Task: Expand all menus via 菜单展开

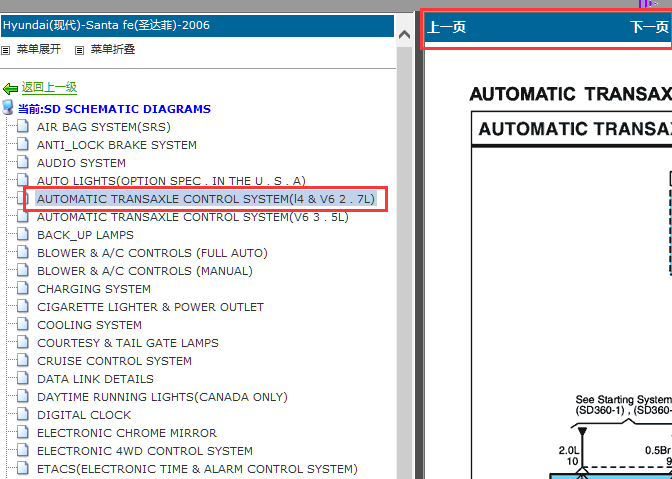Action: click(39, 49)
